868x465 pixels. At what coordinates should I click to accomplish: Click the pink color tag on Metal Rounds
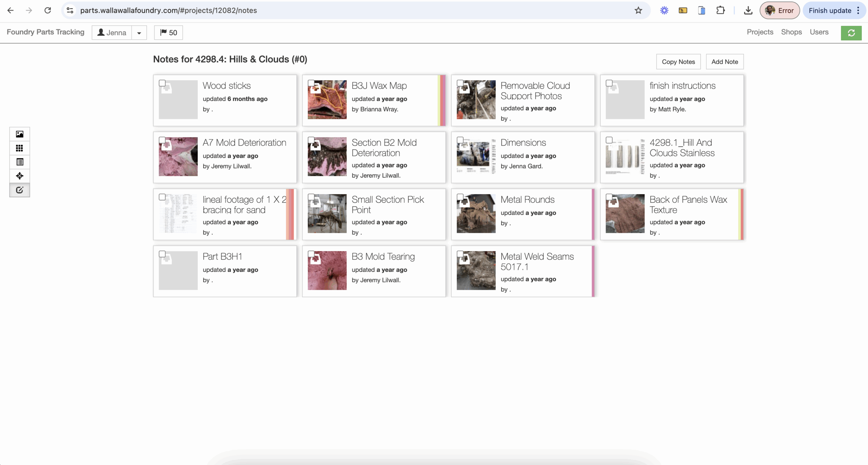tap(593, 214)
